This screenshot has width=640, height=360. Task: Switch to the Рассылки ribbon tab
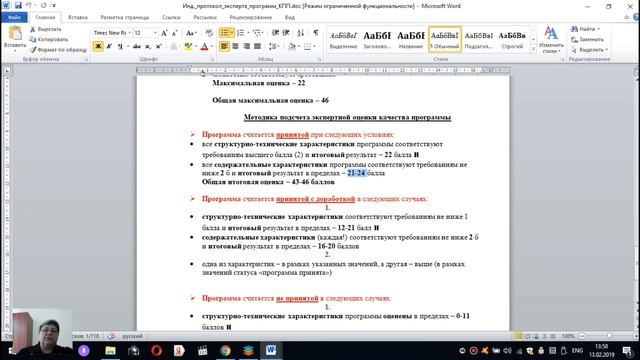tap(205, 17)
